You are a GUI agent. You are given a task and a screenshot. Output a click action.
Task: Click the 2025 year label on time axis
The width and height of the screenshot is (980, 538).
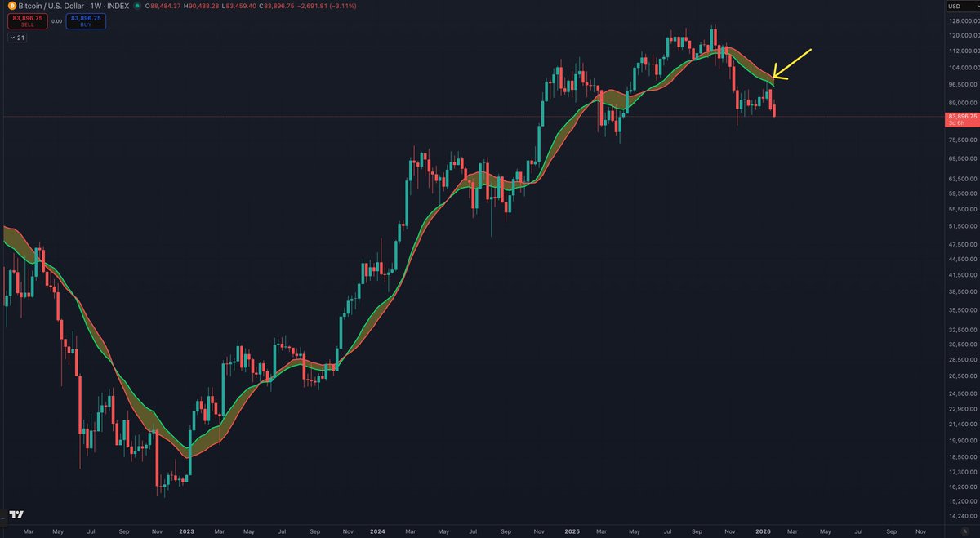(572, 531)
